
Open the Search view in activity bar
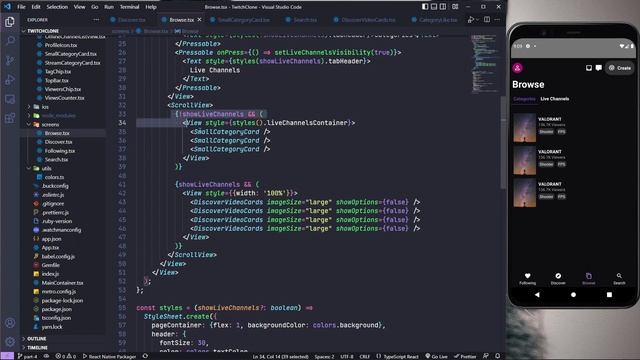coord(10,40)
